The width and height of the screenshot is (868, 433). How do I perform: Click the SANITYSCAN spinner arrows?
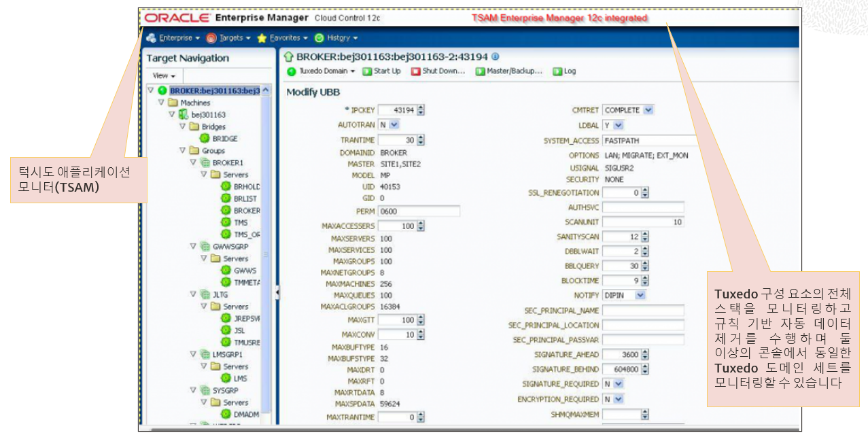click(x=645, y=237)
